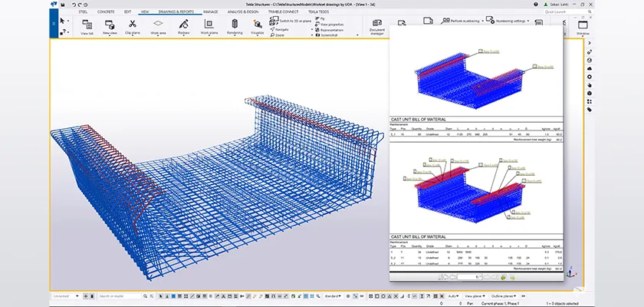The width and height of the screenshot is (644, 307).
Task: Click Switch to 3D or plane
Action: (x=291, y=21)
